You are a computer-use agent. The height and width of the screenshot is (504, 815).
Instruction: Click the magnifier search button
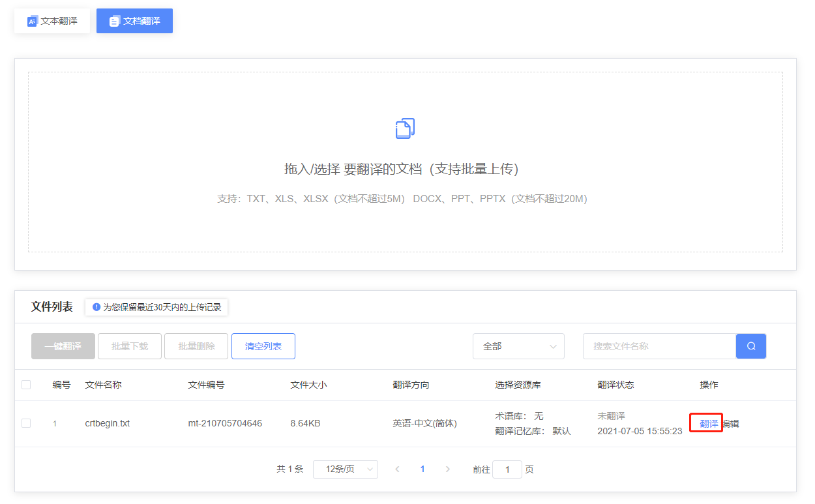point(751,346)
